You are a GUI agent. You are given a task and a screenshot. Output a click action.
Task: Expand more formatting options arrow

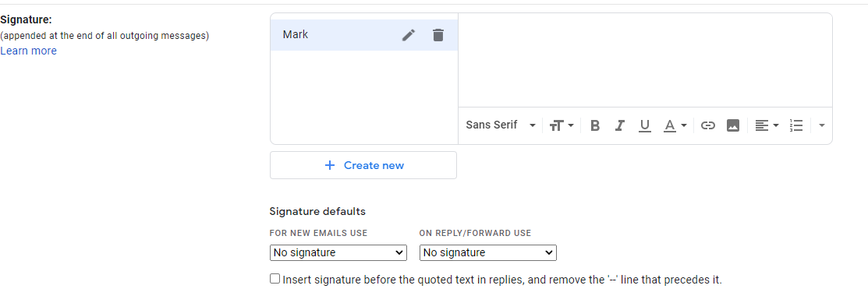(821, 125)
